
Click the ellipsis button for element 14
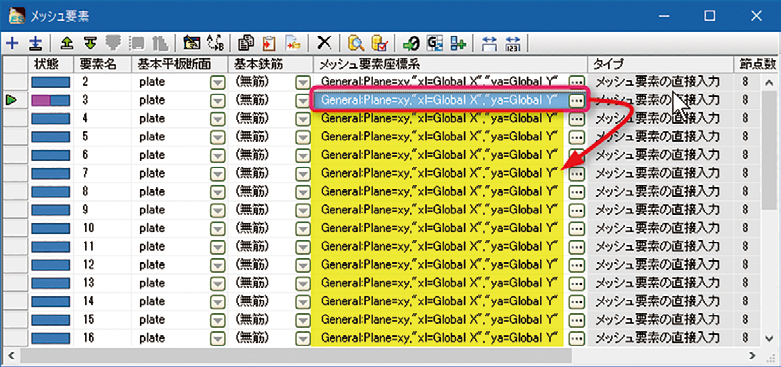point(577,301)
